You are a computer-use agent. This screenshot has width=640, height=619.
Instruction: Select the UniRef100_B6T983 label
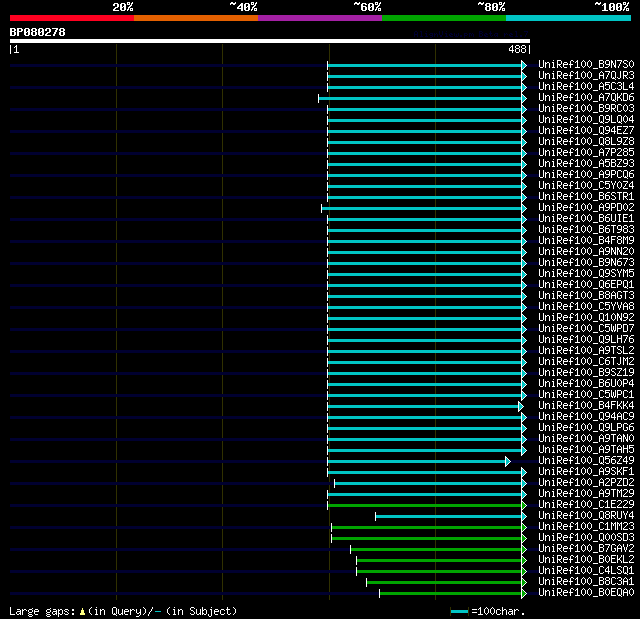pyautogui.click(x=586, y=230)
